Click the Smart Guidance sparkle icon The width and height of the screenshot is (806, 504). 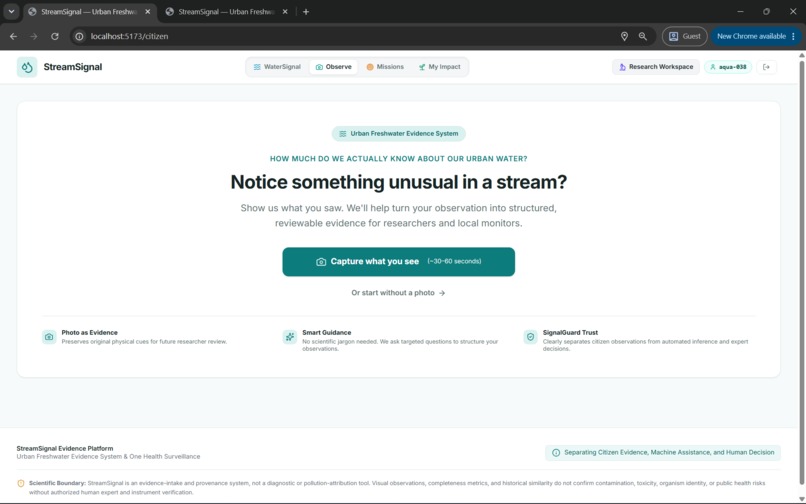pyautogui.click(x=290, y=337)
